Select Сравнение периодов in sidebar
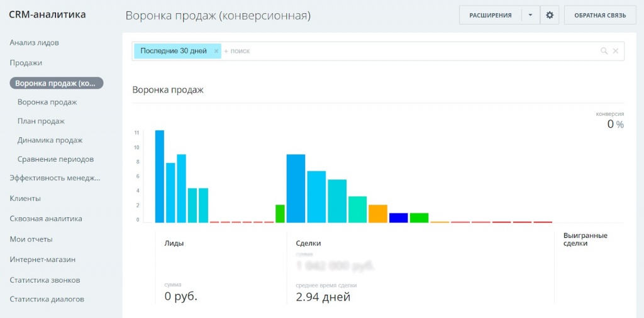 55,159
